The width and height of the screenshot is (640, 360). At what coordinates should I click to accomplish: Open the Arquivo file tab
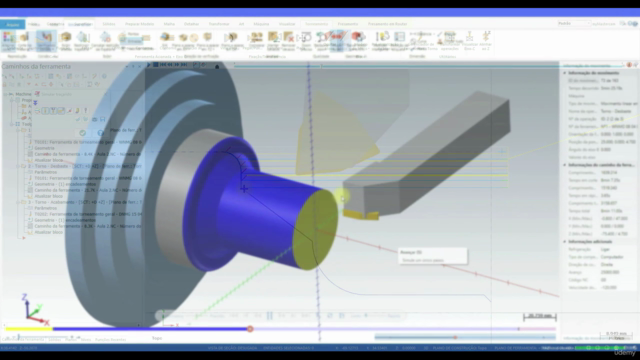click(x=13, y=24)
